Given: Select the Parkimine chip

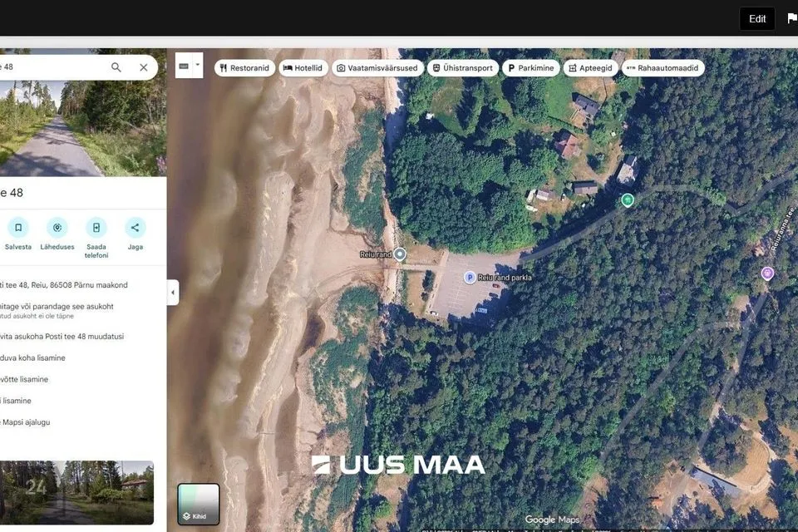Looking at the screenshot, I should point(531,67).
